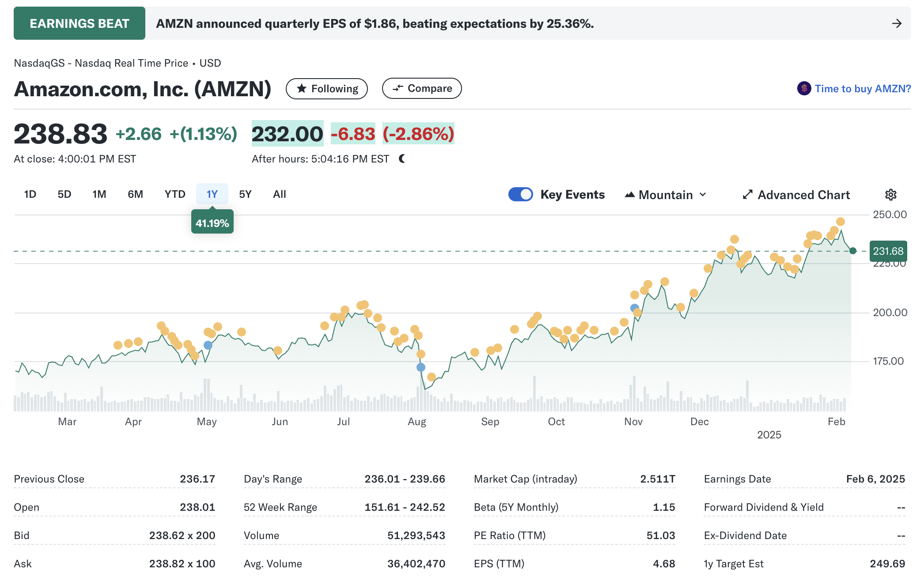Select the YTD time range tab
This screenshot has height=581, width=924.
175,194
